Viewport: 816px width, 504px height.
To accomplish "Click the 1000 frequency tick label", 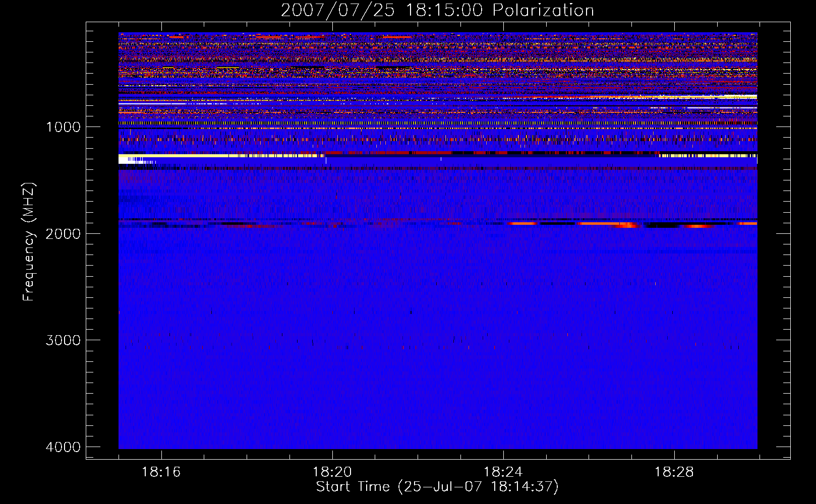I will [63, 127].
